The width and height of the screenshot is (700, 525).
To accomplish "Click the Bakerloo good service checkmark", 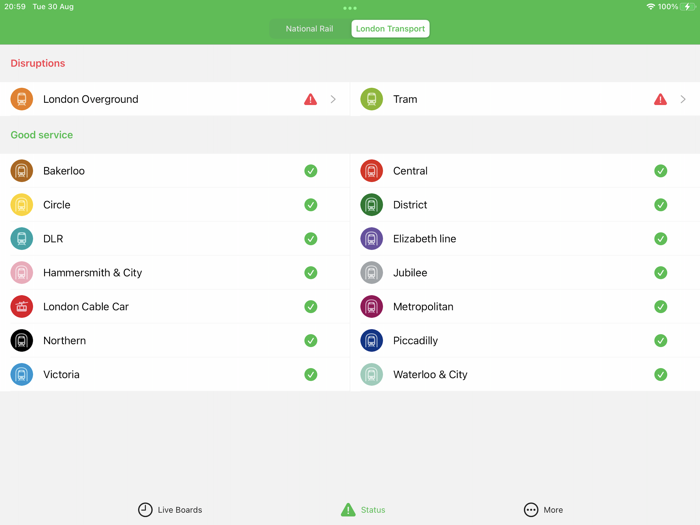I will pyautogui.click(x=311, y=171).
